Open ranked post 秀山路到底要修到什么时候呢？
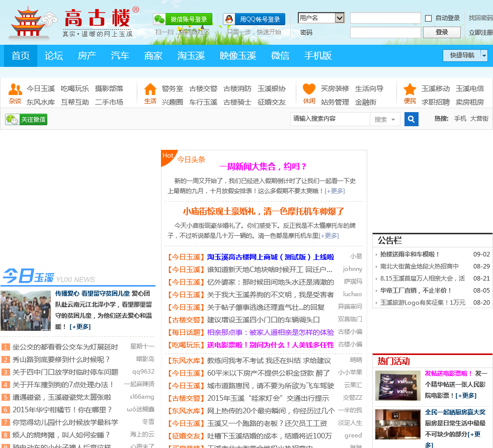The width and height of the screenshot is (493, 448). [x=61, y=360]
